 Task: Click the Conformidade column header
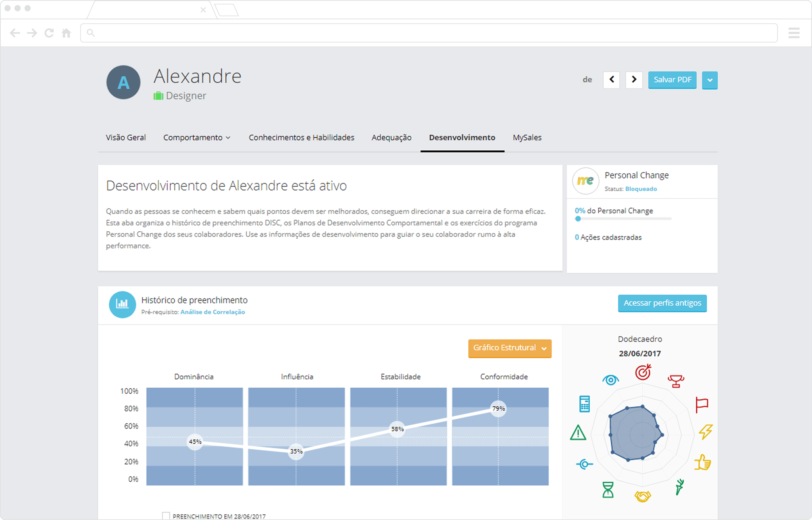coord(504,377)
